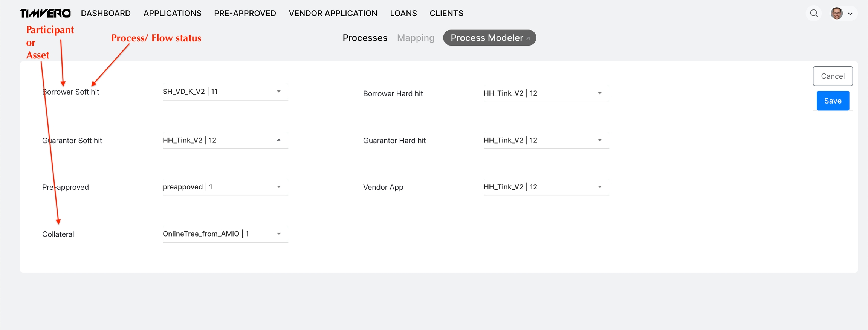868x330 pixels.
Task: Launch the Process Modeler
Action: tap(489, 38)
